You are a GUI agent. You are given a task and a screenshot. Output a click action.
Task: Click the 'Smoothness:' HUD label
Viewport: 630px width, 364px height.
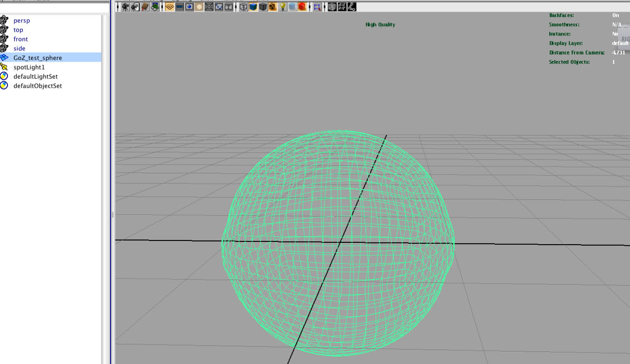coord(564,25)
